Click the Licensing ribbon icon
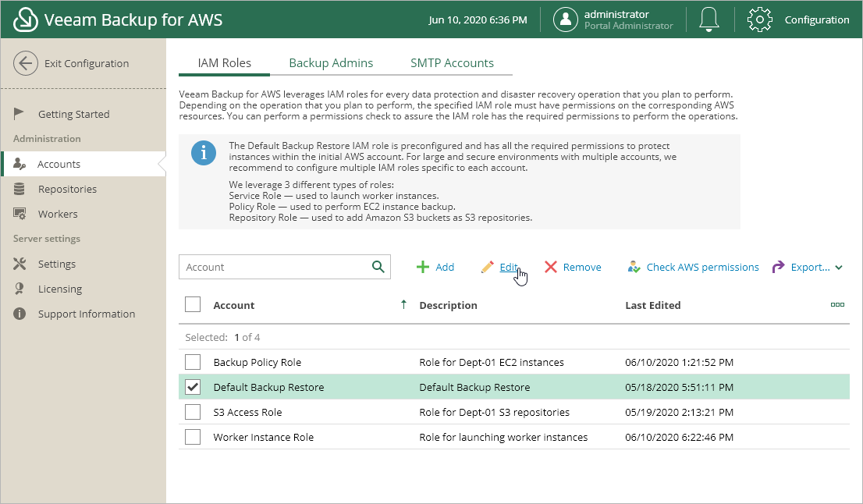The image size is (863, 504). point(20,289)
